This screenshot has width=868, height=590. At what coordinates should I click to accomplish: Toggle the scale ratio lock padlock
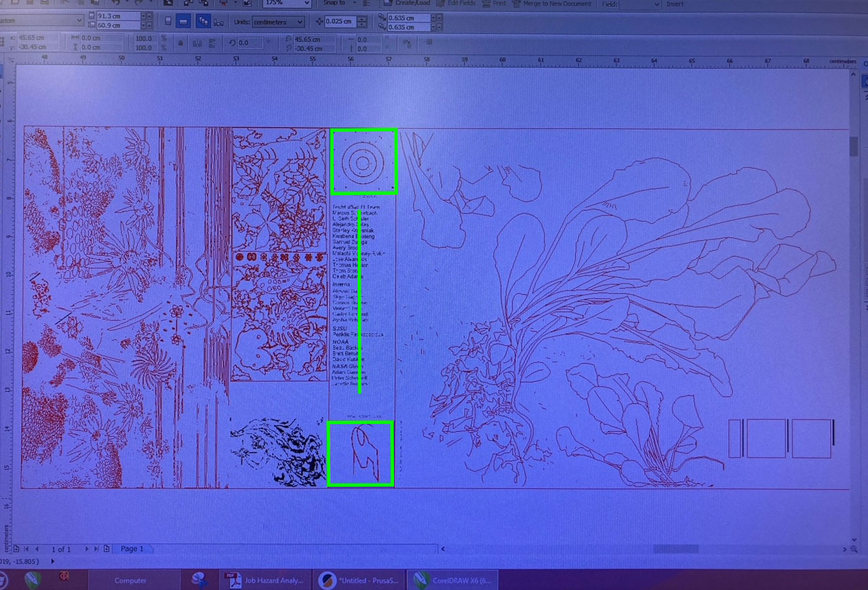click(x=180, y=43)
